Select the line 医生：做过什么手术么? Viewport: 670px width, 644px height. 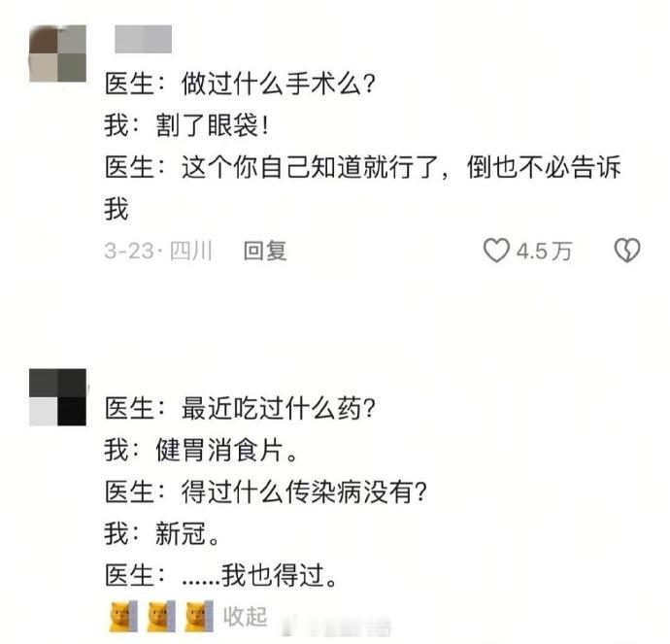[x=240, y=84]
